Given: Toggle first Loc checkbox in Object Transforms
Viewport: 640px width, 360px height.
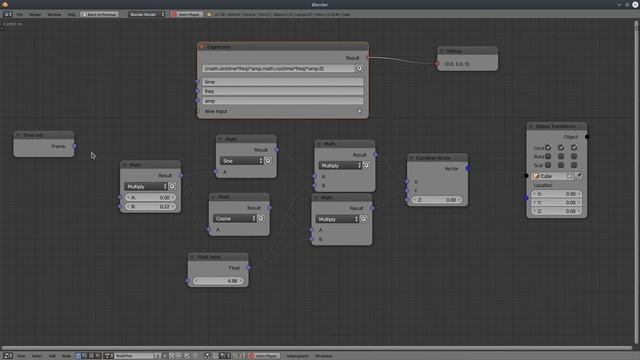Looking at the screenshot, I should click(x=548, y=147).
